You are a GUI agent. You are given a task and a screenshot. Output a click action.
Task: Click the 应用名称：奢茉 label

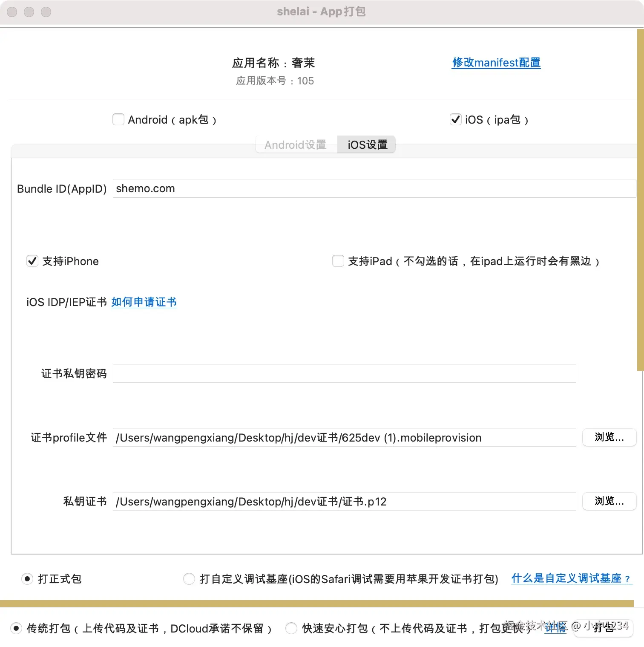273,63
